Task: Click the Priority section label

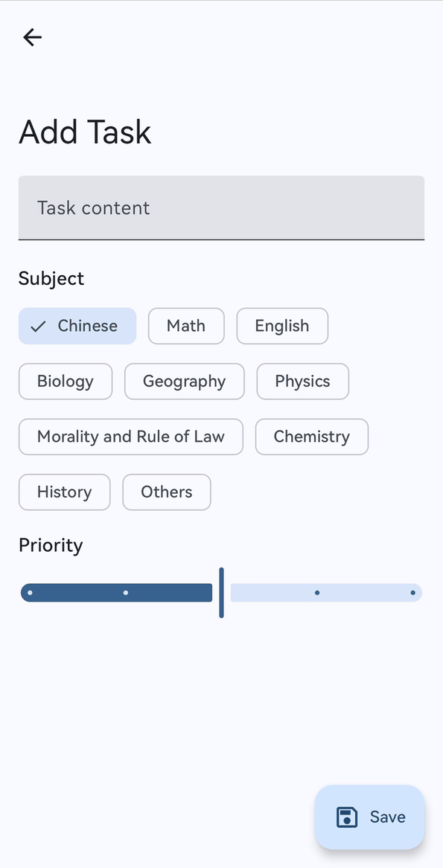Action: (50, 545)
